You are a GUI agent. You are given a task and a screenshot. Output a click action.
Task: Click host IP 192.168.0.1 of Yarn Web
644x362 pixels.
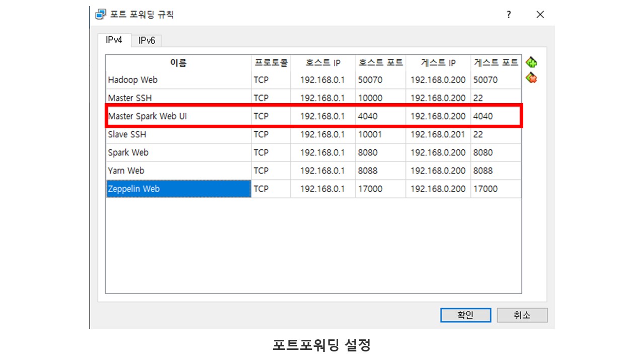click(323, 170)
